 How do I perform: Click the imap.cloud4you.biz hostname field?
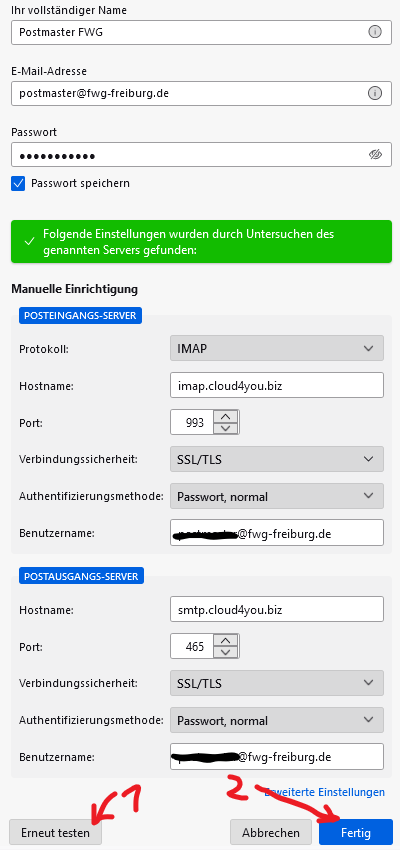pyautogui.click(x=276, y=385)
